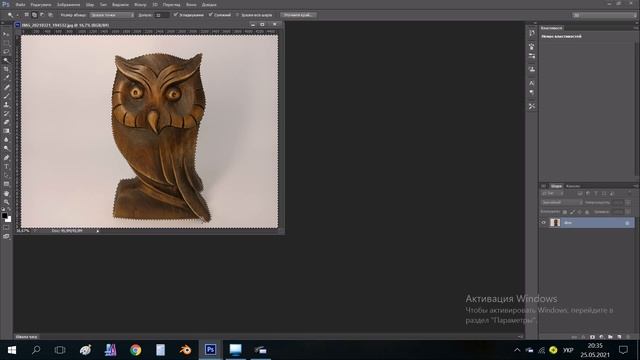Open Chrome from the taskbar
640x360 pixels.
click(x=136, y=350)
